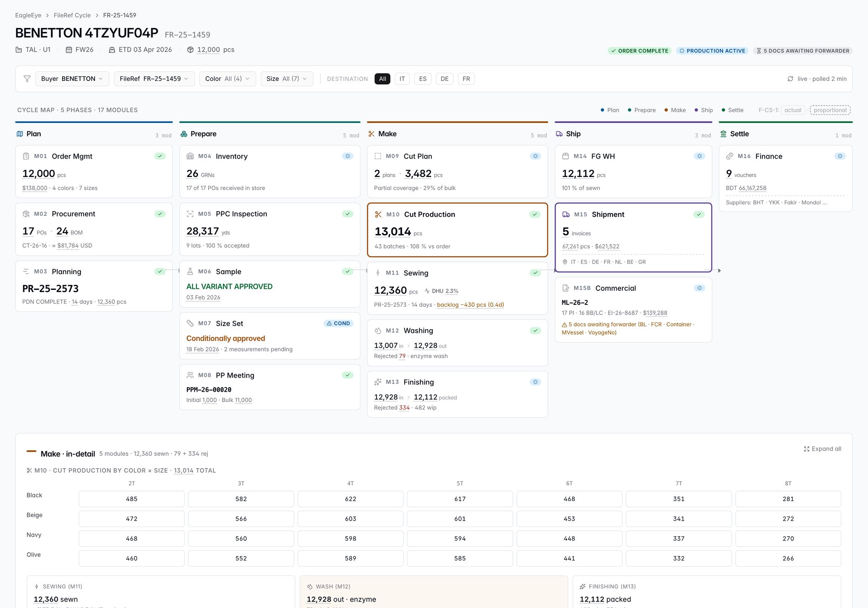Click the Black 2T cell value 485
Image resolution: width=868 pixels, height=608 pixels.
click(132, 499)
